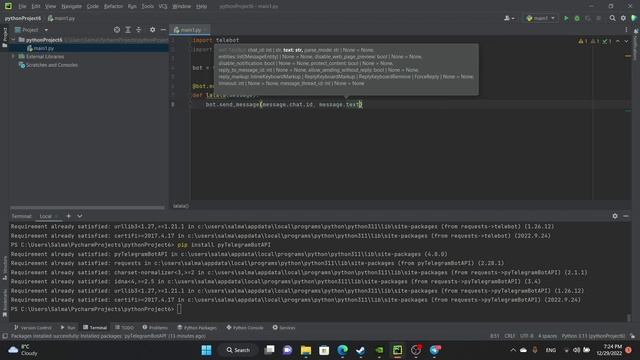Open Telegram from the taskbar
The image size is (640, 360).
(435, 350)
